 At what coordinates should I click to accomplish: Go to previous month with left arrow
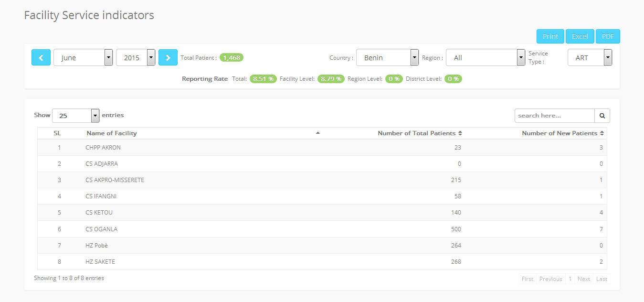coord(41,57)
